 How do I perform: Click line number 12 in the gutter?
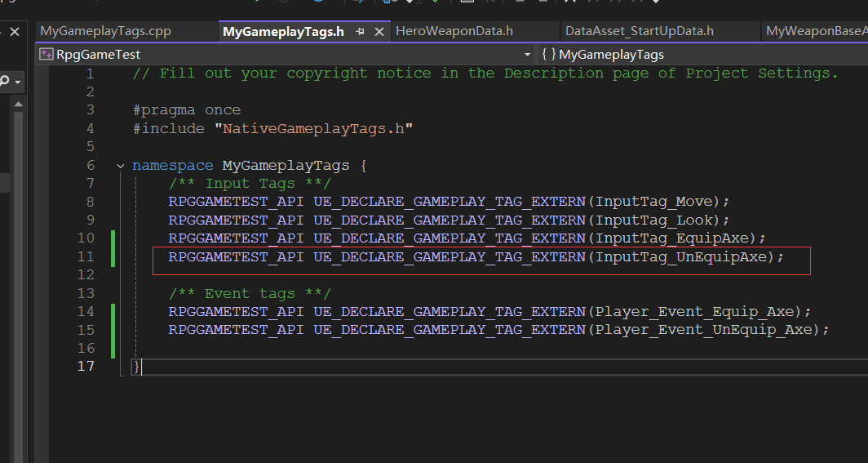[86, 275]
